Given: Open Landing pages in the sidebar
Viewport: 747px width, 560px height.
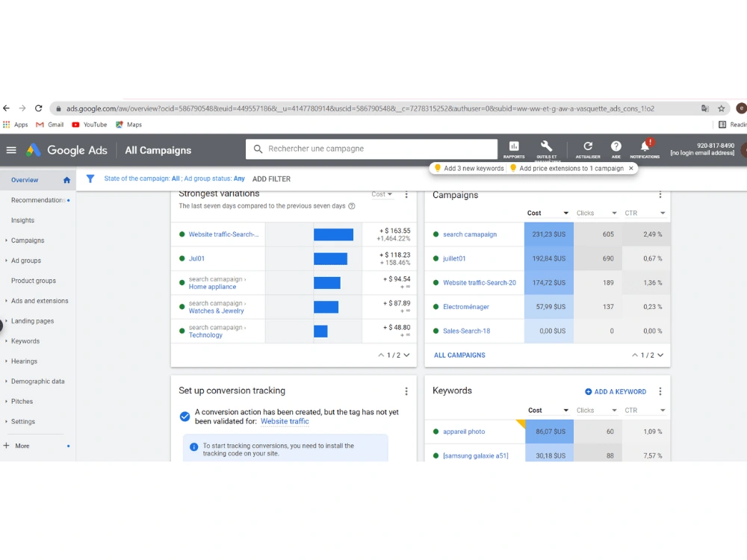Looking at the screenshot, I should point(32,321).
